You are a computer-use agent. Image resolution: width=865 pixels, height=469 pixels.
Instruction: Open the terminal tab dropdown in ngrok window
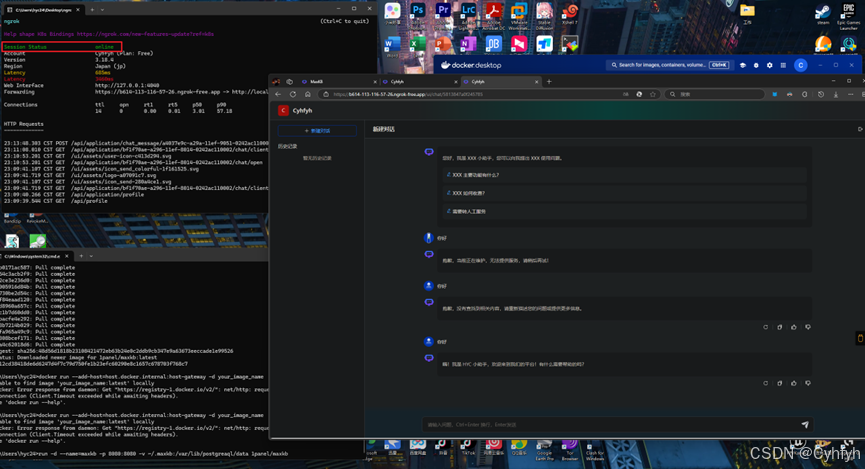(102, 9)
